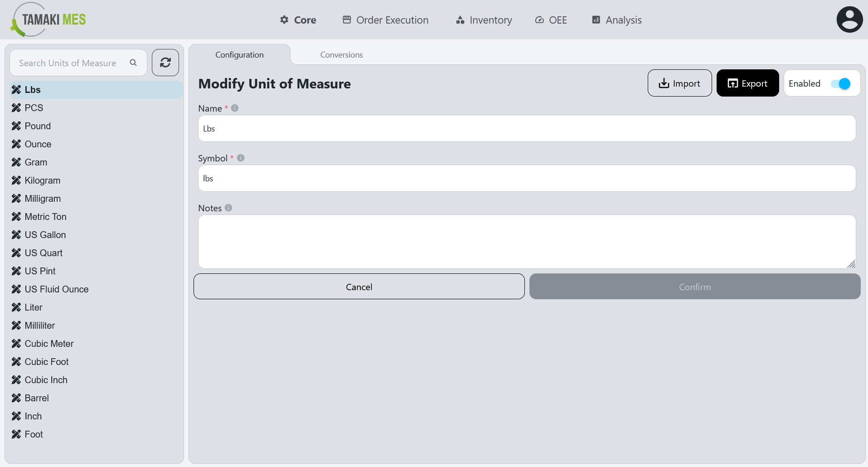
Task: Cancel the unit modification
Action: click(359, 287)
